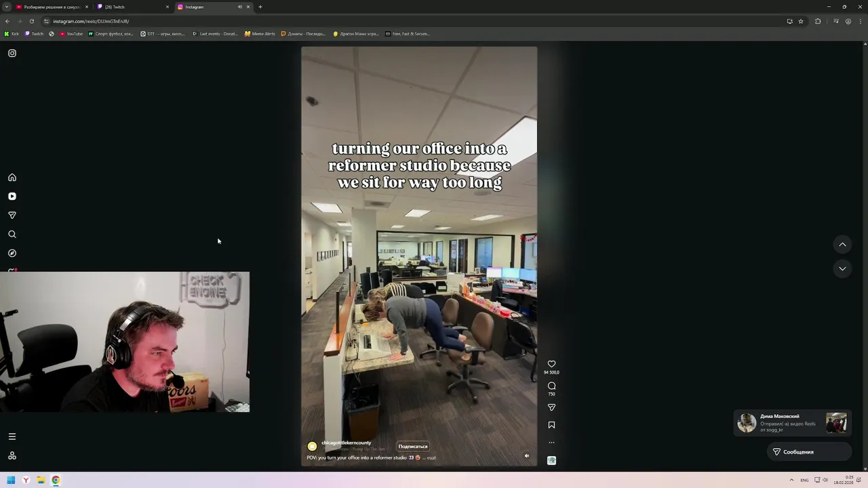Screen dimensions: 868x488
Task: Open Instagram search in the sidebar
Action: (x=12, y=235)
